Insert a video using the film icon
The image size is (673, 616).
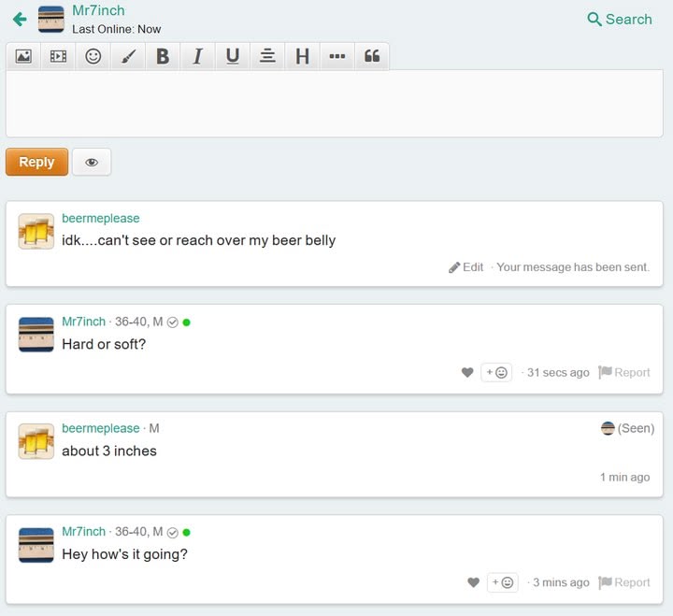pos(58,56)
